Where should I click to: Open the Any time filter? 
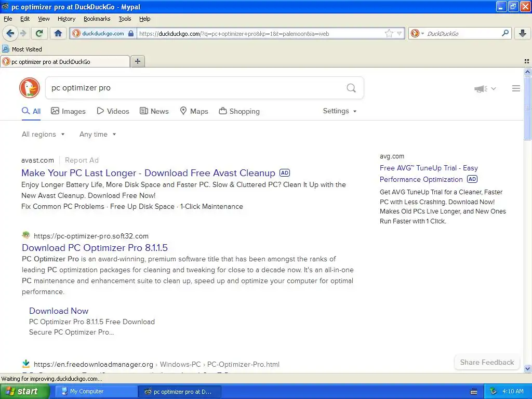pyautogui.click(x=98, y=135)
